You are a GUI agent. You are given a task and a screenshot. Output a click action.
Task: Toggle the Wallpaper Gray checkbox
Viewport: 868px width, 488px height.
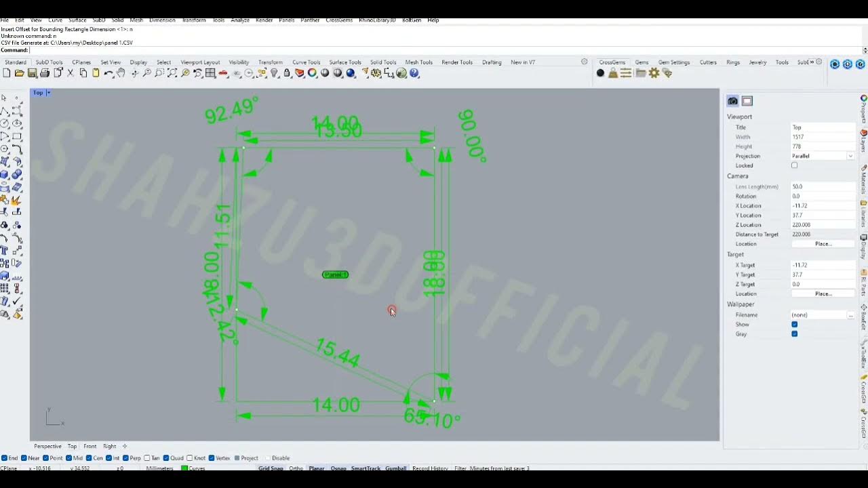coord(795,334)
